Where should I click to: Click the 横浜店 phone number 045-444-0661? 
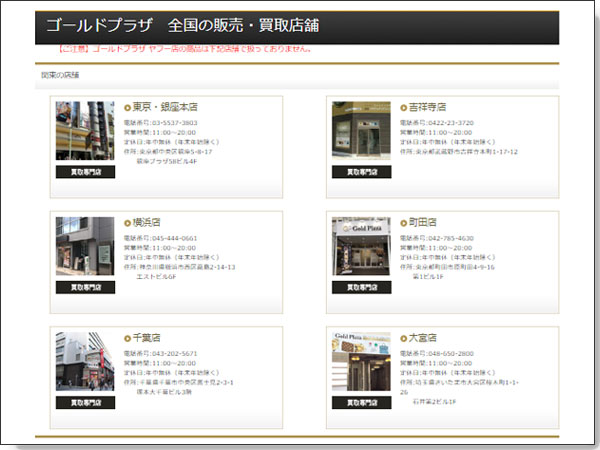(175, 238)
